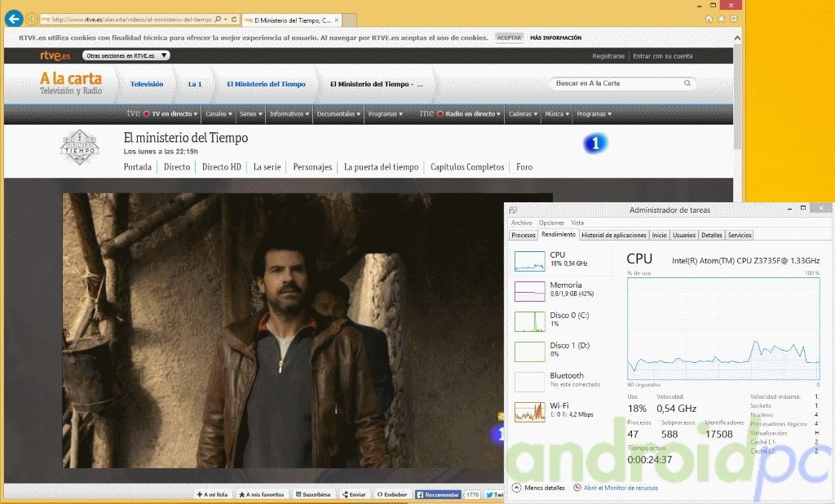
Task: Click the search magnifier in Buscar box
Action: (x=687, y=83)
